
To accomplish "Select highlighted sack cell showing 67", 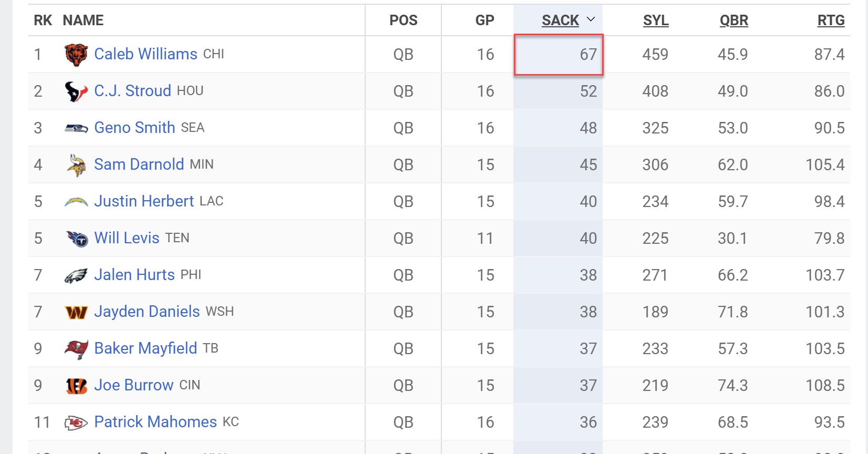I will click(x=559, y=55).
